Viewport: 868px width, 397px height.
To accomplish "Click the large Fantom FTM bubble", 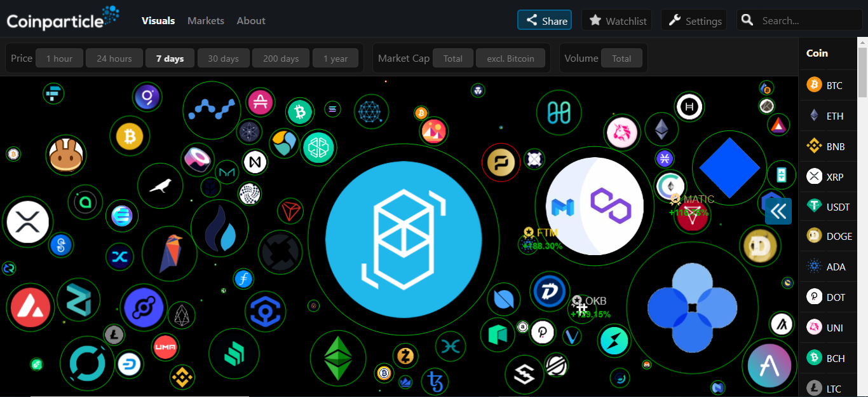I will 403,239.
